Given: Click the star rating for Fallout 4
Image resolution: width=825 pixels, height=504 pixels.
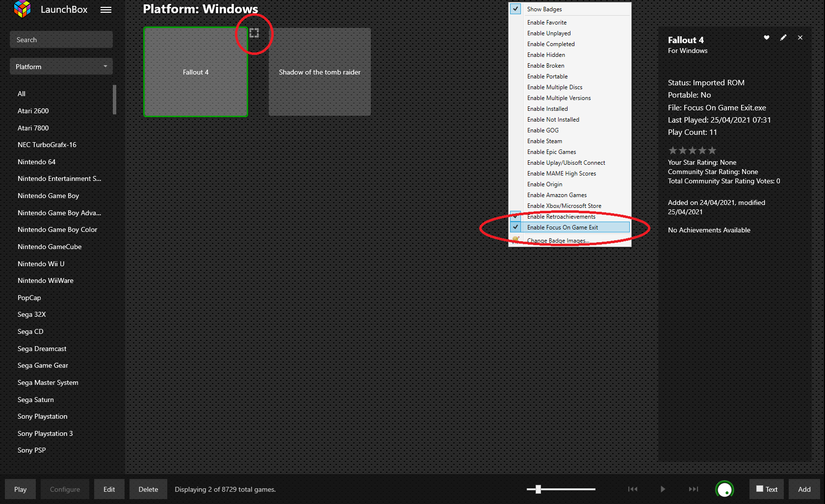Looking at the screenshot, I should point(692,151).
